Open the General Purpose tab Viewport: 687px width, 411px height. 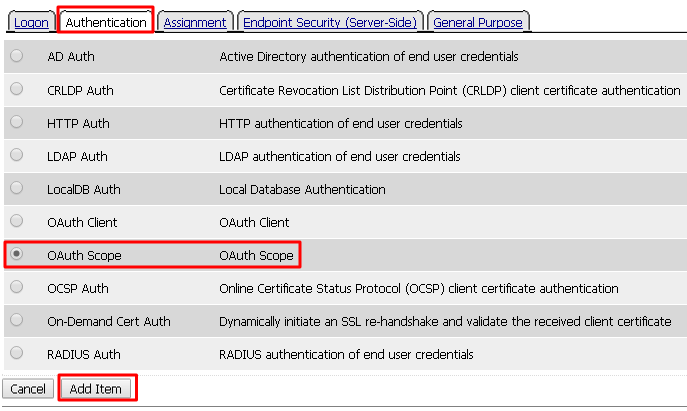(x=478, y=22)
